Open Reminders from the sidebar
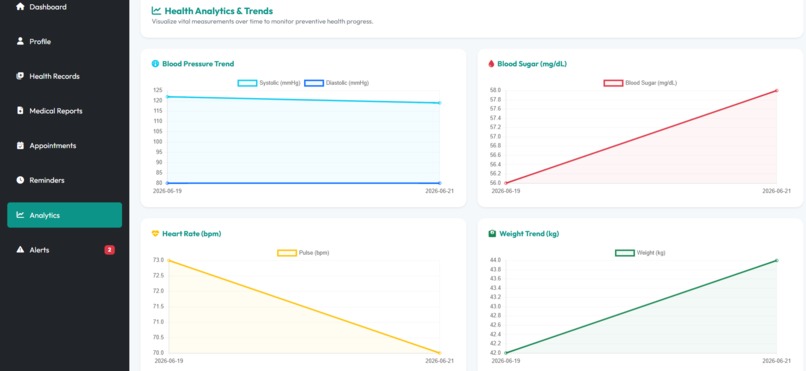The width and height of the screenshot is (806, 371). point(64,180)
